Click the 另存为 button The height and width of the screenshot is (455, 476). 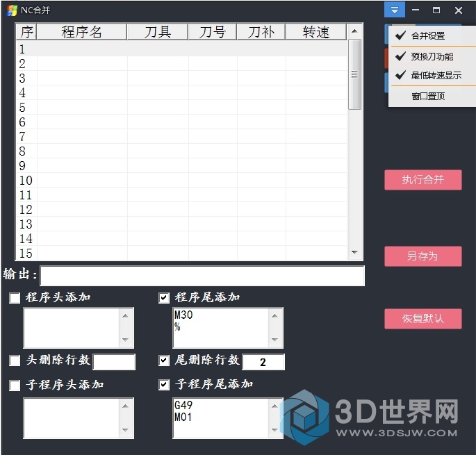click(423, 256)
